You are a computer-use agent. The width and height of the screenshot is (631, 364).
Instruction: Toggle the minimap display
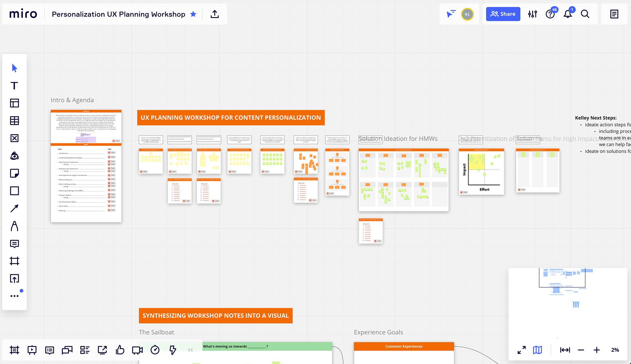(537, 350)
